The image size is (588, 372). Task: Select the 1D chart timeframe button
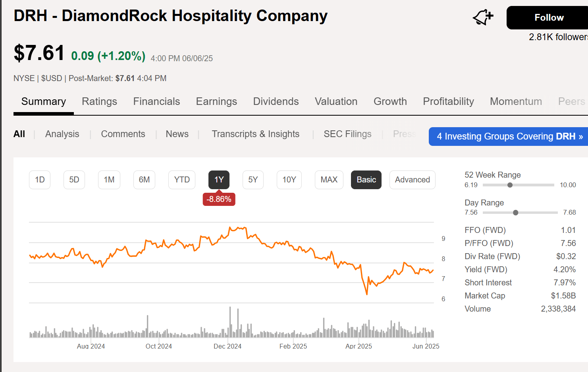pyautogui.click(x=39, y=180)
